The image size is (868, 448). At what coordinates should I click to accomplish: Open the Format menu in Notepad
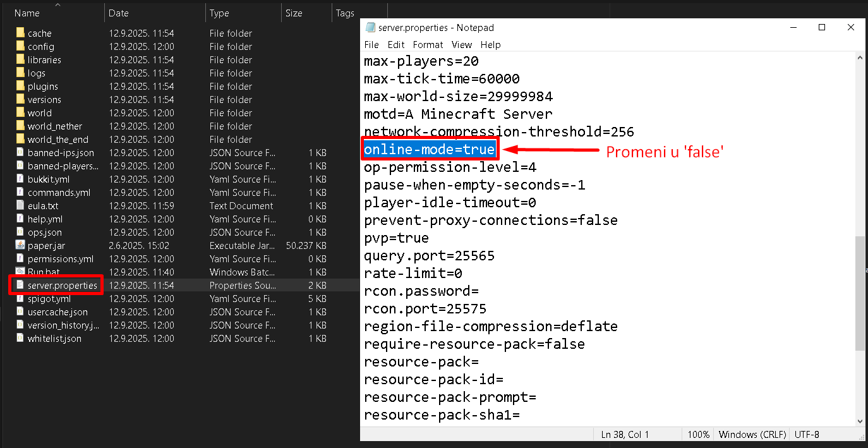[x=428, y=45]
